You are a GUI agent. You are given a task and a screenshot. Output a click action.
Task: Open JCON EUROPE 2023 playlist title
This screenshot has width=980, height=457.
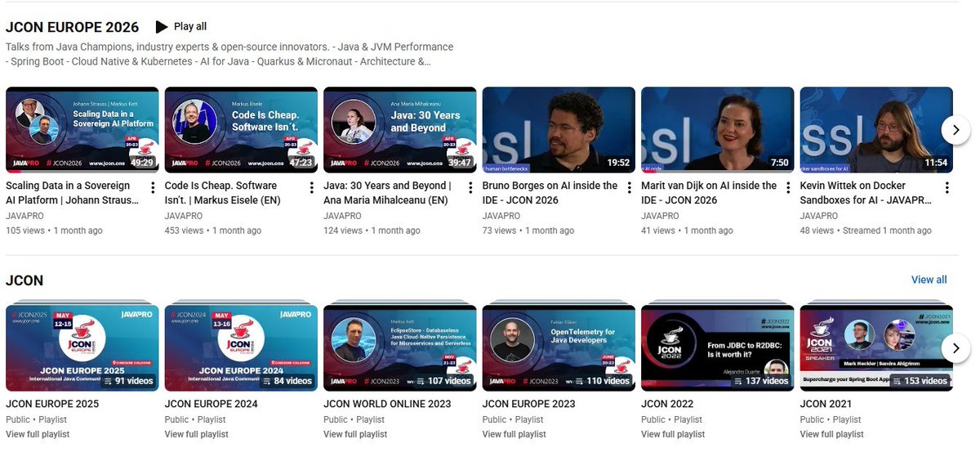[x=529, y=404]
